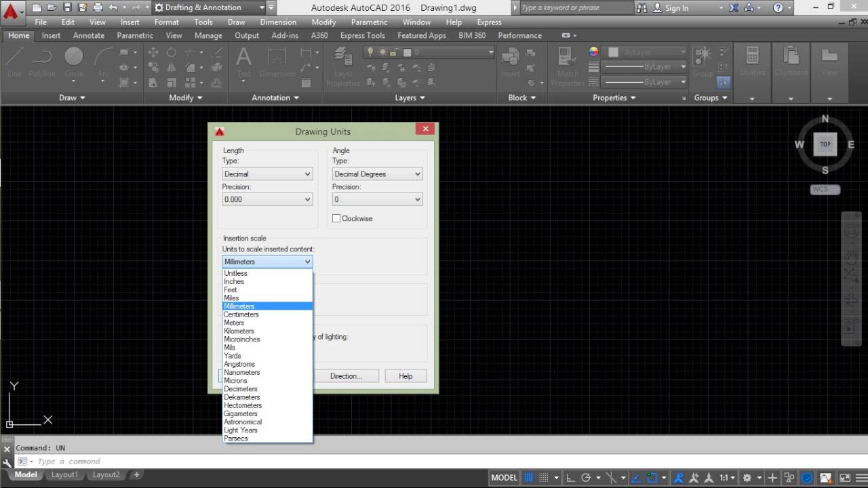Screen dimensions: 868x488
Task: Click the Sign In user icon
Action: tap(658, 8)
